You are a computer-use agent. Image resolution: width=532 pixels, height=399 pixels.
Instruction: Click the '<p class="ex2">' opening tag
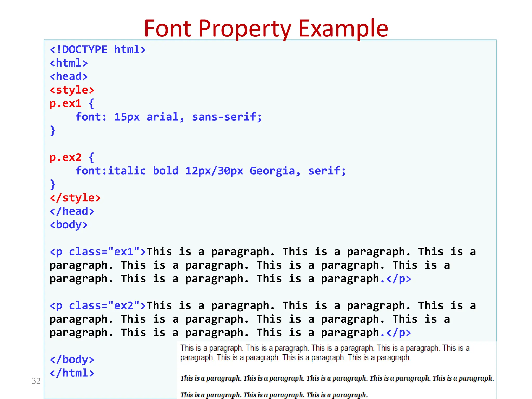98,306
